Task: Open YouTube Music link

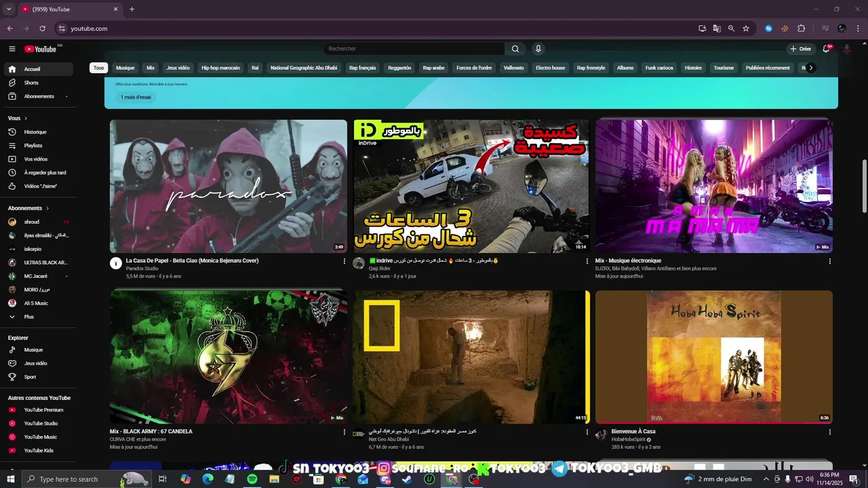Action: pyautogui.click(x=39, y=437)
